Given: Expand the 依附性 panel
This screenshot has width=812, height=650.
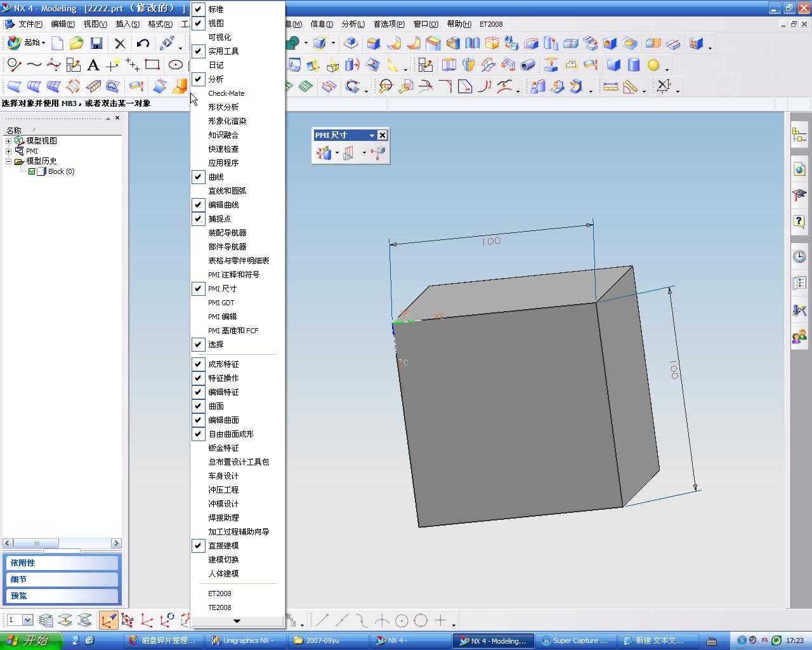Looking at the screenshot, I should [x=62, y=563].
